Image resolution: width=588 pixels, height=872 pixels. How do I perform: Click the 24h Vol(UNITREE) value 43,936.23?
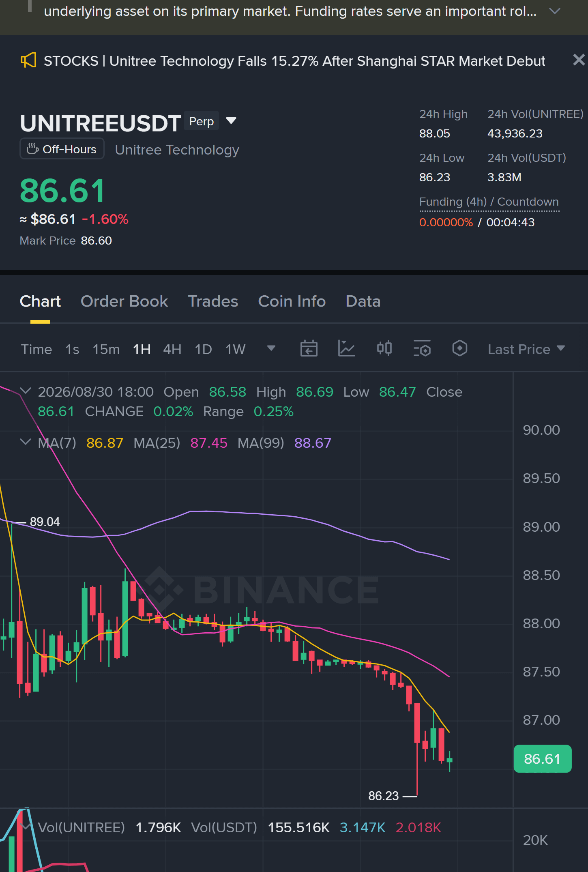pos(515,133)
